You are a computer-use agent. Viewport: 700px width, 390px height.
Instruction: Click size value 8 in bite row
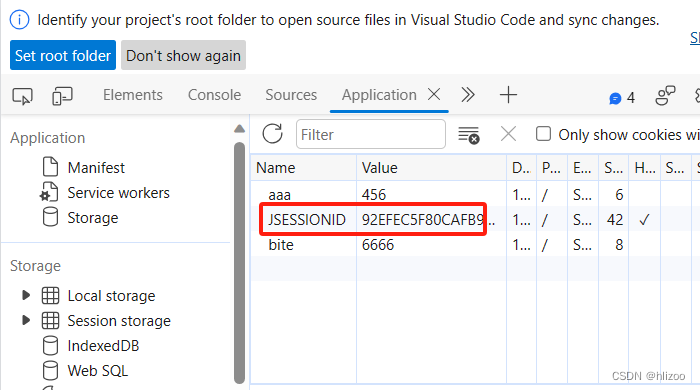point(619,245)
